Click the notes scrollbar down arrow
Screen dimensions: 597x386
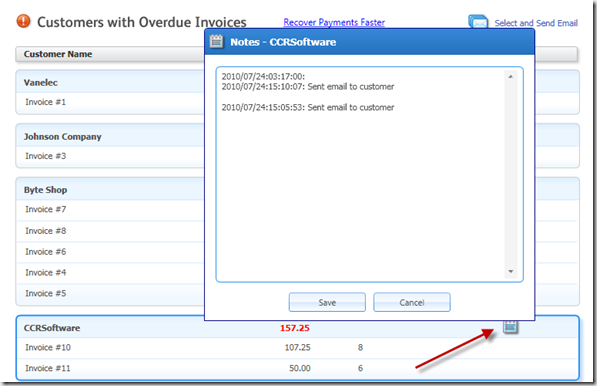(x=511, y=271)
